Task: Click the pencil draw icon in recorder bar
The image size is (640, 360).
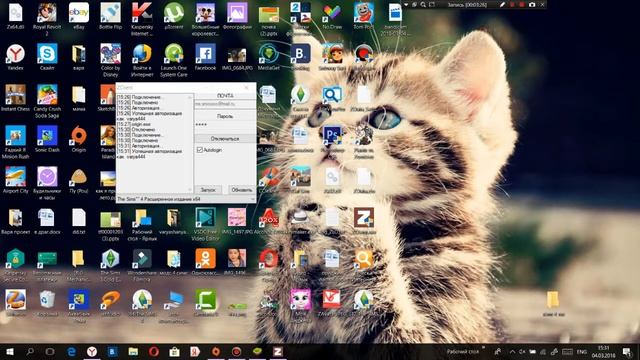Action: click(502, 4)
